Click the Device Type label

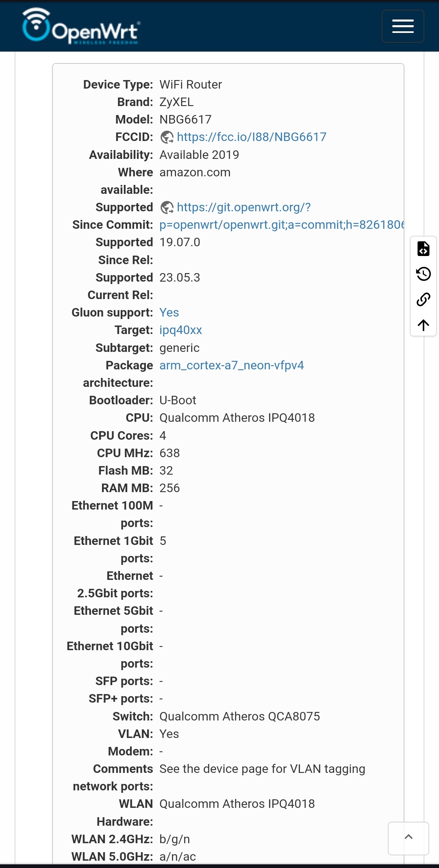118,85
